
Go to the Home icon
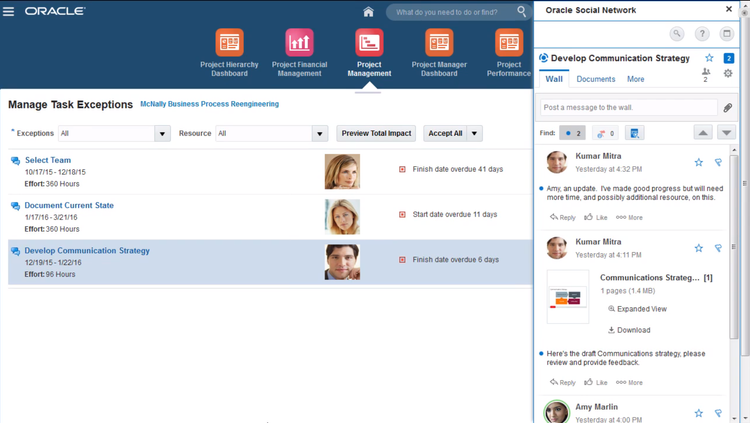[x=368, y=11]
